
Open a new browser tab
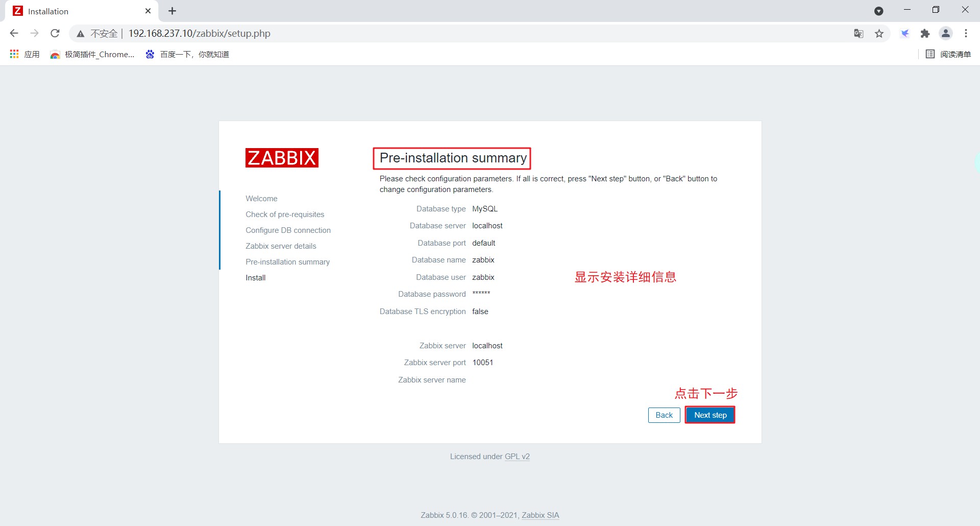pyautogui.click(x=173, y=11)
